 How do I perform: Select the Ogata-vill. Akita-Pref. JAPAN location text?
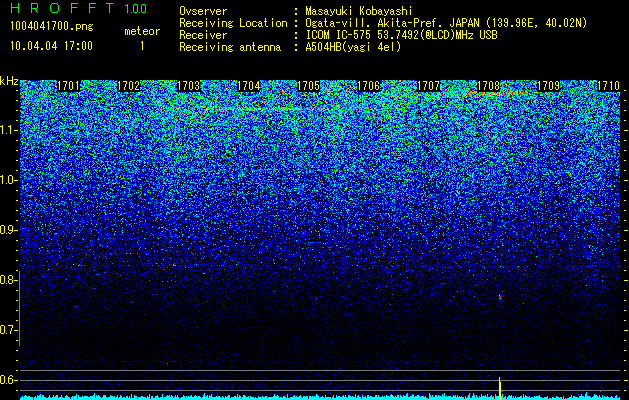(446, 23)
